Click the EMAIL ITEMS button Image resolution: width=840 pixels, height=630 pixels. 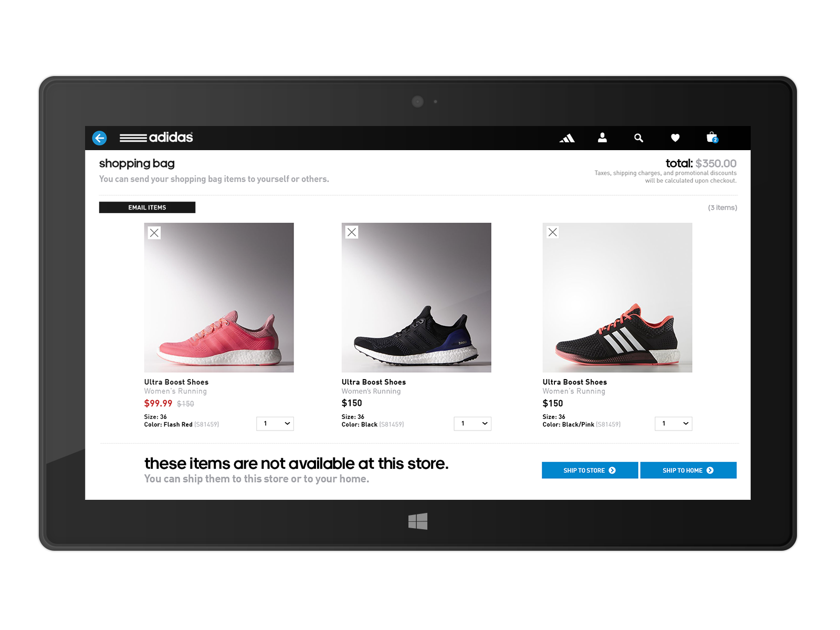click(147, 207)
